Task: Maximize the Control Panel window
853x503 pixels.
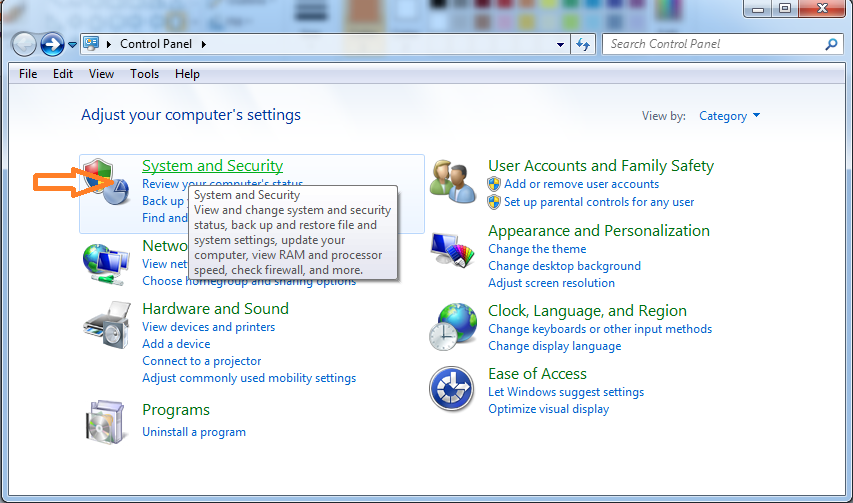Action: click(785, 9)
